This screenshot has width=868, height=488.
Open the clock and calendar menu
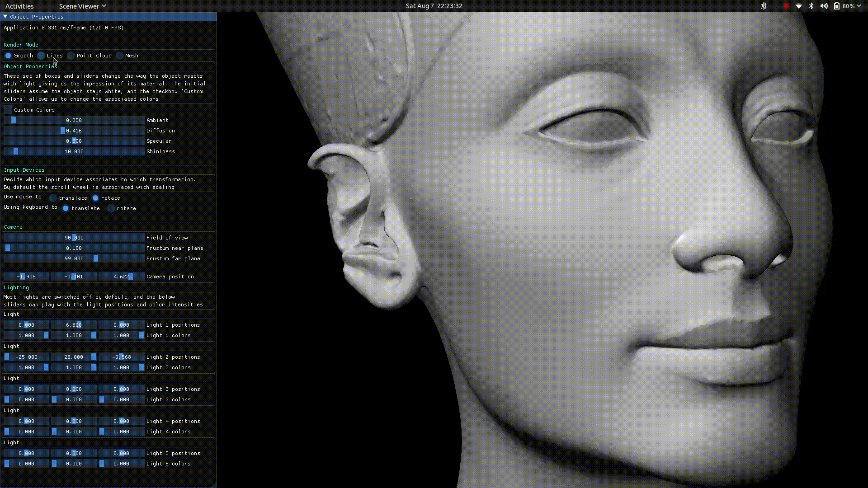434,6
